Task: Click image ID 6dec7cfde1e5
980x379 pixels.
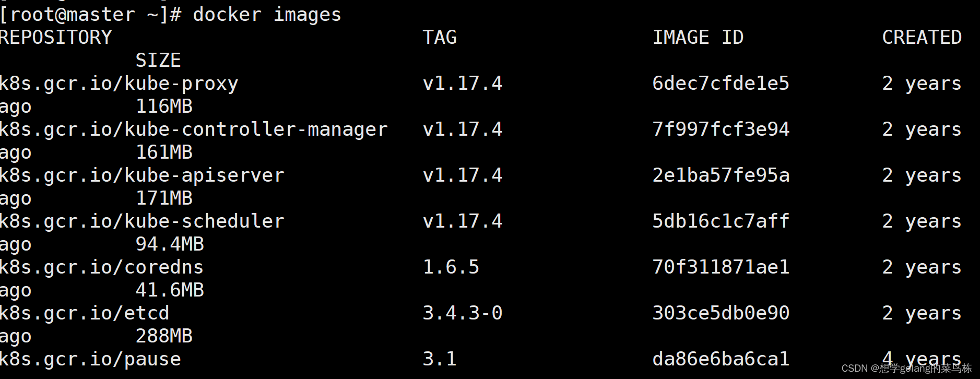Action: coord(721,84)
